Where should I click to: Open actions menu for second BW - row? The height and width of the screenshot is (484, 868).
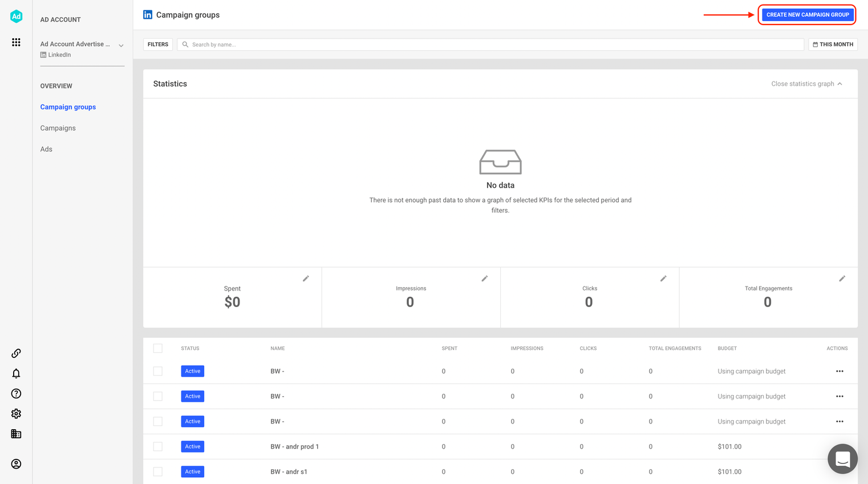coord(839,396)
